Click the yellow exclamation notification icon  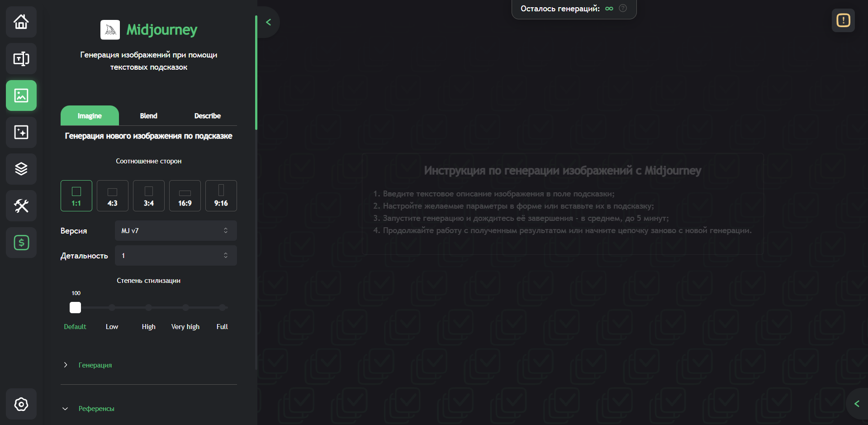[843, 20]
